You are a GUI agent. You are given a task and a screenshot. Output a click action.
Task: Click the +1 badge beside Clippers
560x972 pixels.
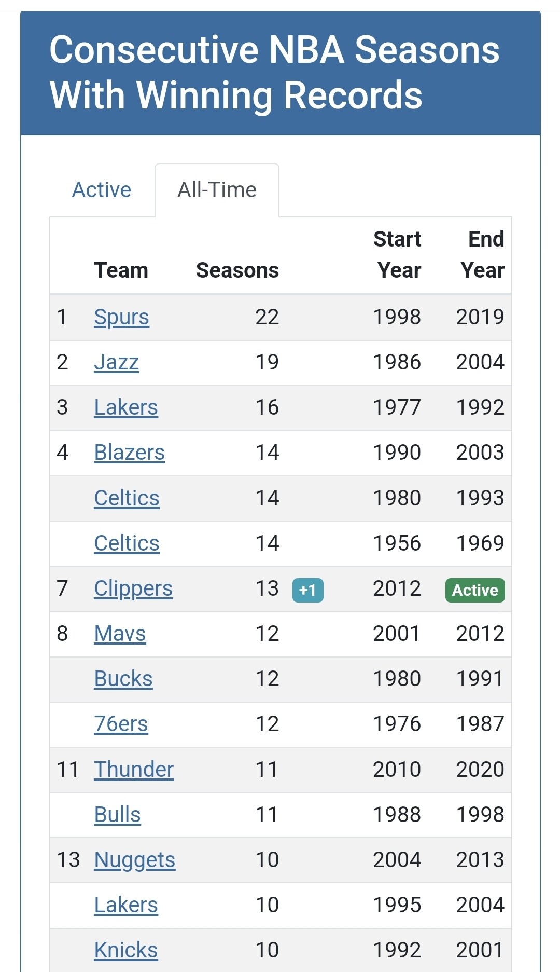pos(307,590)
